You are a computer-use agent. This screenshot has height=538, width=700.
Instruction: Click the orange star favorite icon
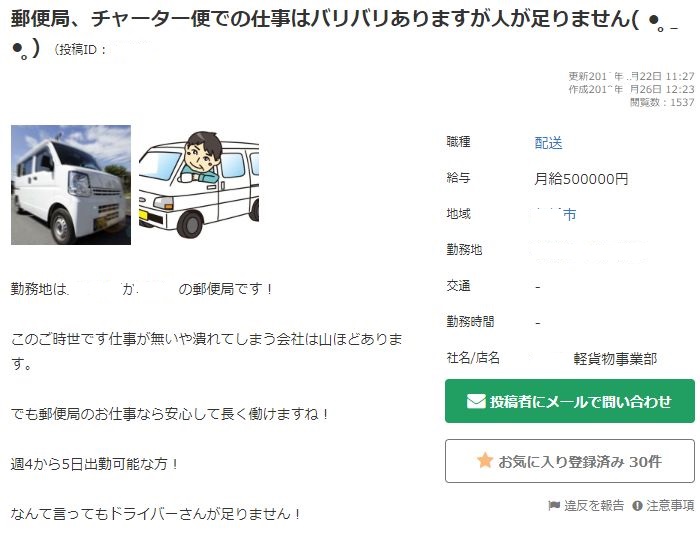coord(485,460)
